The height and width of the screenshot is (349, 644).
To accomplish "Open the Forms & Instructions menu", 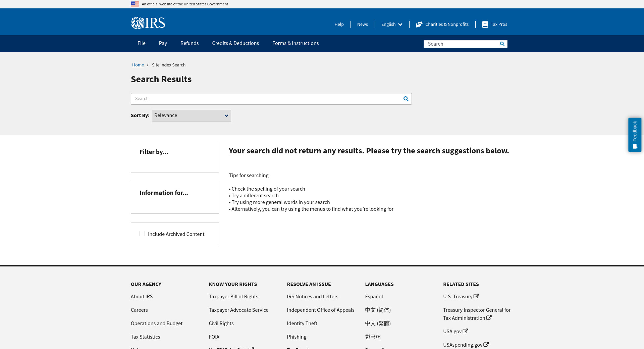I will (x=296, y=43).
